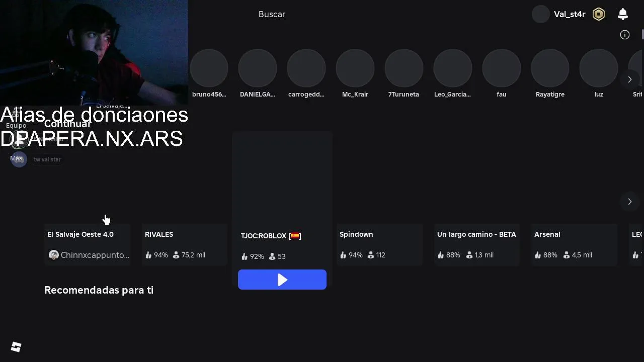This screenshot has height=362, width=644.
Task: Open friend avatar Mc_Krair
Action: click(x=355, y=68)
